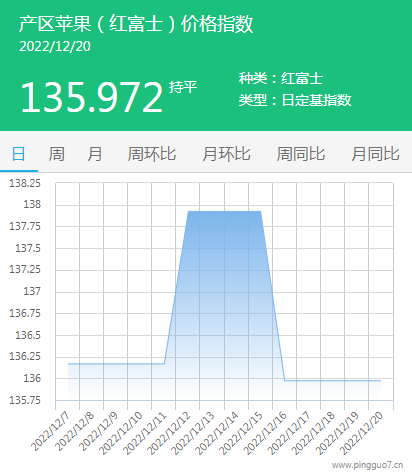
Task: Switch to 月环比 tab
Action: click(x=226, y=154)
